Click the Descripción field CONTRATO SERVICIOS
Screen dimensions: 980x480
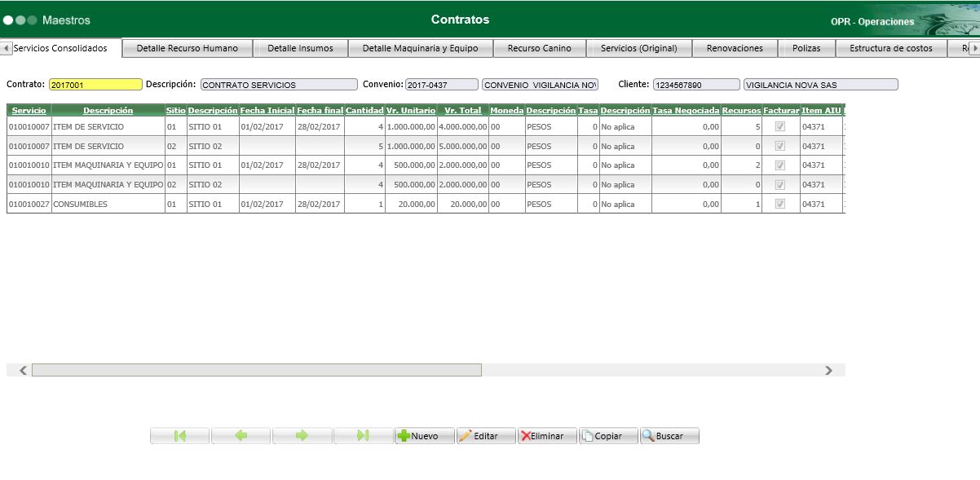pyautogui.click(x=279, y=85)
